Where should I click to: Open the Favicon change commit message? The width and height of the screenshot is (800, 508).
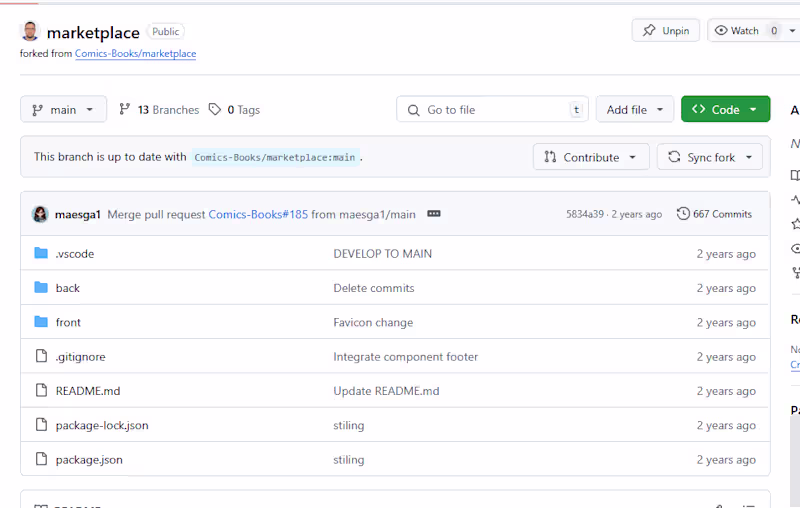click(x=373, y=322)
